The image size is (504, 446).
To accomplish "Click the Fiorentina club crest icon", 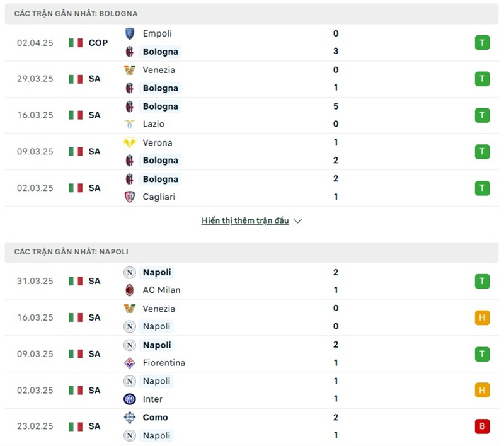I will coord(130,363).
